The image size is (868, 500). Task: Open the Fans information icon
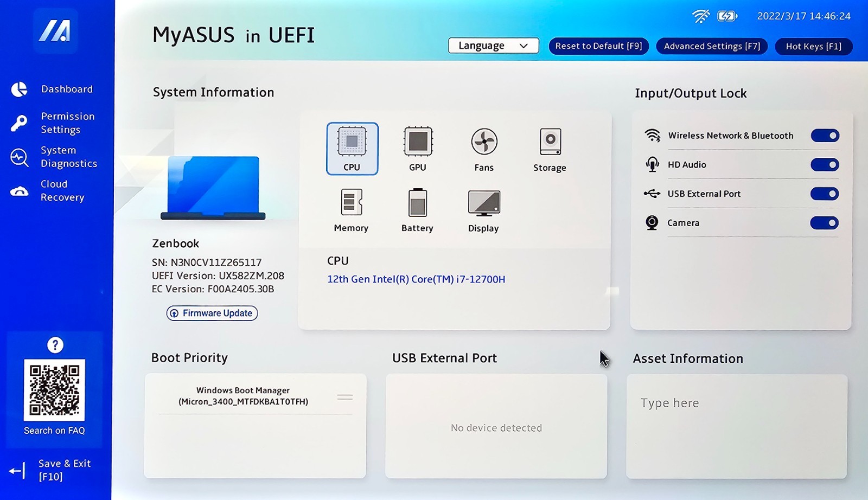(484, 149)
